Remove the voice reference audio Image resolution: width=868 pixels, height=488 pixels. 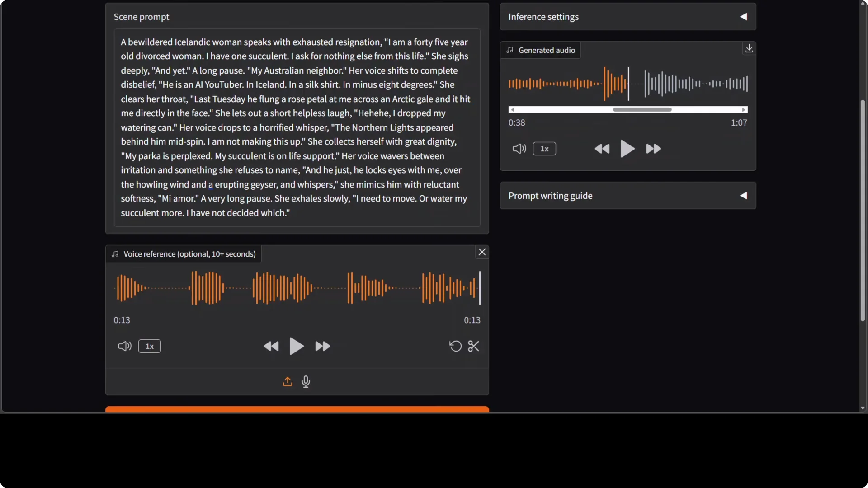tap(482, 252)
